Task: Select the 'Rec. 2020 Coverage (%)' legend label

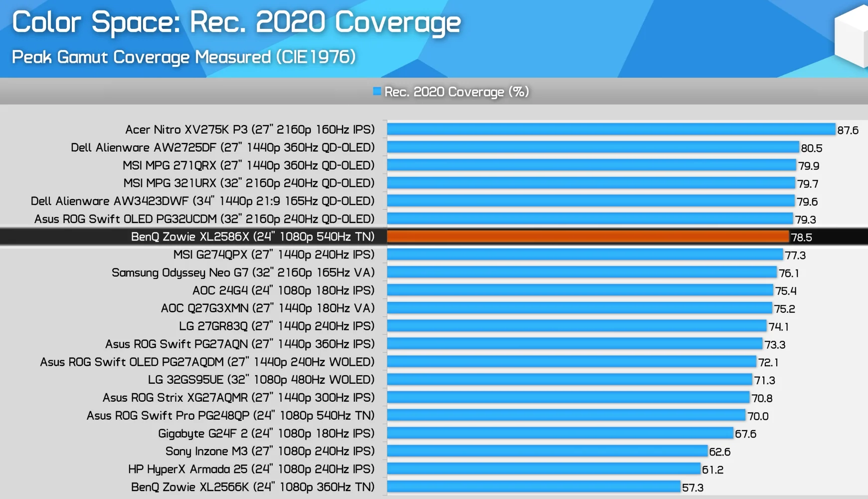Action: (x=456, y=92)
